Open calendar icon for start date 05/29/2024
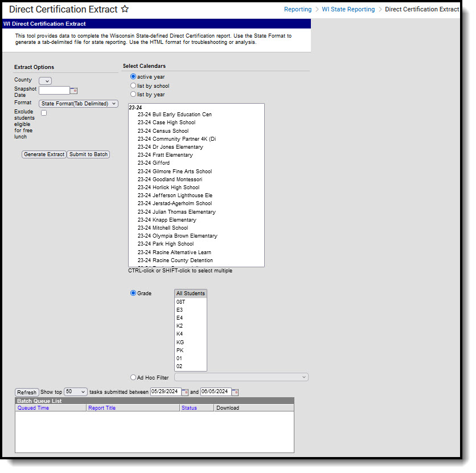 tap(185, 392)
